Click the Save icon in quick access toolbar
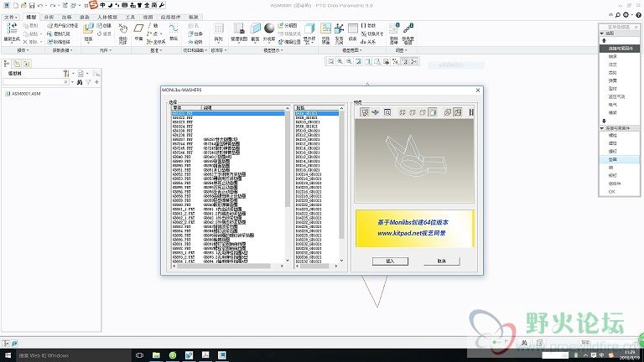 (32, 5)
